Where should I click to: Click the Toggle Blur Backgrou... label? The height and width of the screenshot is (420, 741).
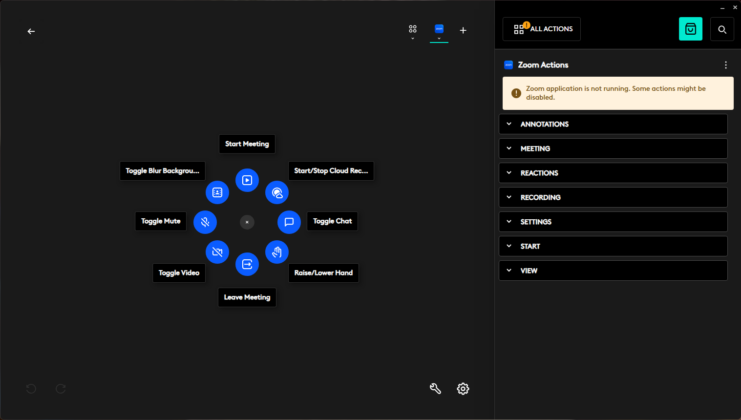pos(162,171)
